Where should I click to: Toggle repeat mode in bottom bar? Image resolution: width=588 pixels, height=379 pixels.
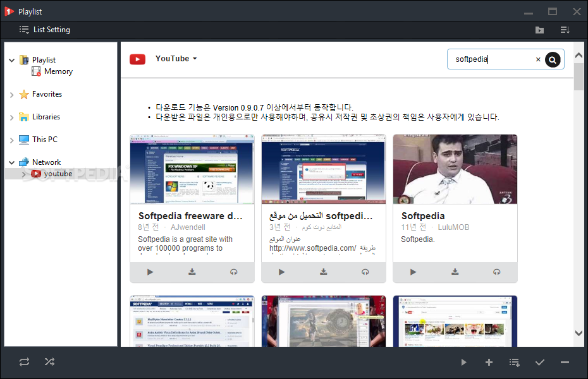(25, 362)
